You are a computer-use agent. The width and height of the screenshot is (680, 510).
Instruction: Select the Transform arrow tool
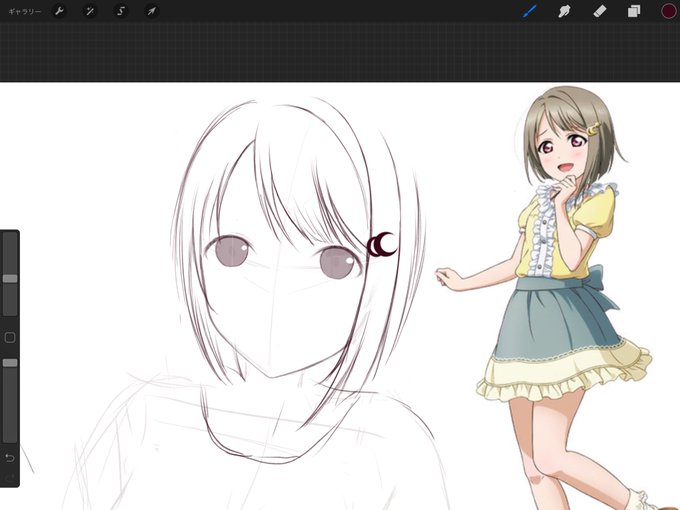tap(151, 11)
